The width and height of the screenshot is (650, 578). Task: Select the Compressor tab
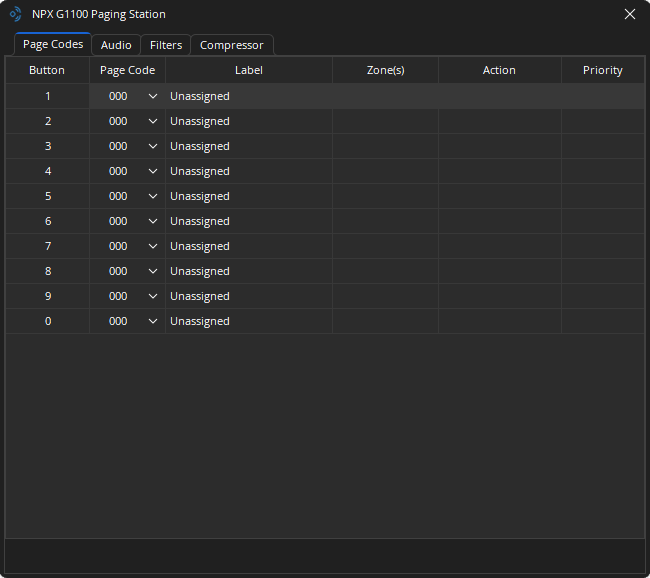(231, 45)
